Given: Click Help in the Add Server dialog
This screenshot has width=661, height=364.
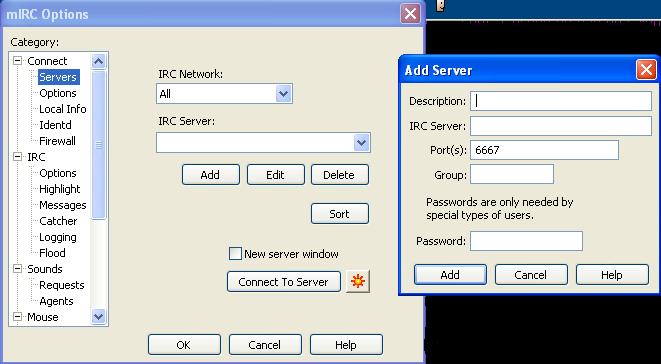Looking at the screenshot, I should 612,275.
